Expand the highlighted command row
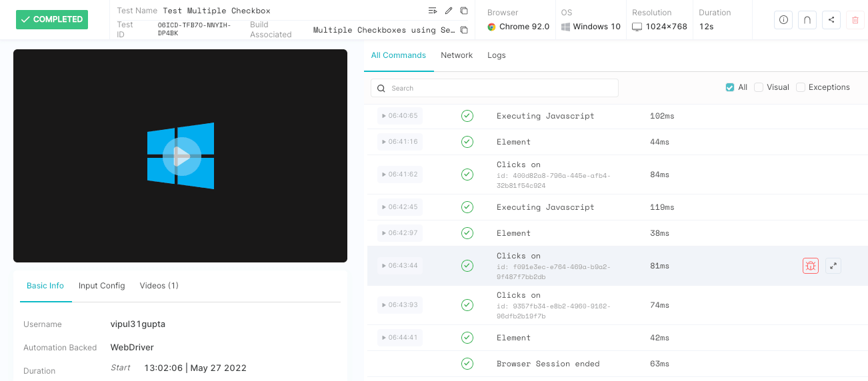The image size is (868, 381). tap(833, 266)
